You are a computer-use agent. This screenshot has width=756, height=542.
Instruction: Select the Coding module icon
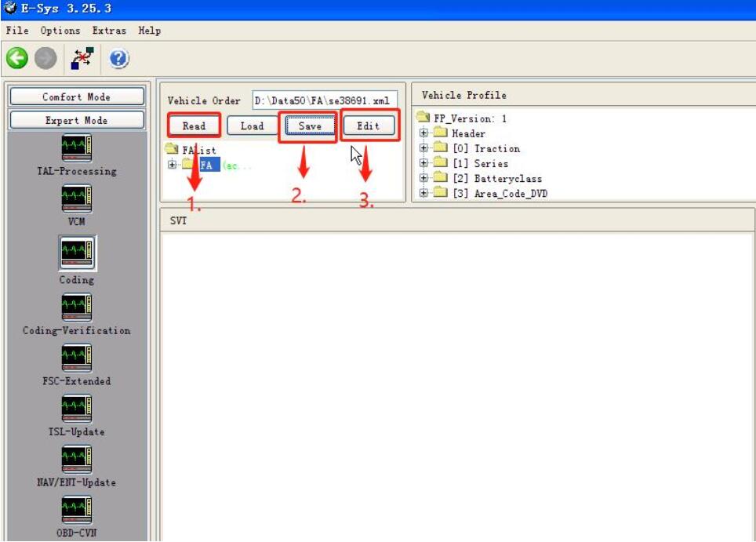click(77, 253)
